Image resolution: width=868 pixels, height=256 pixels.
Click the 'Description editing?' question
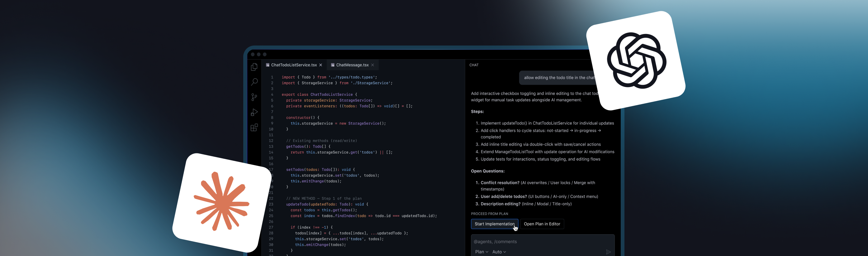[x=500, y=204]
